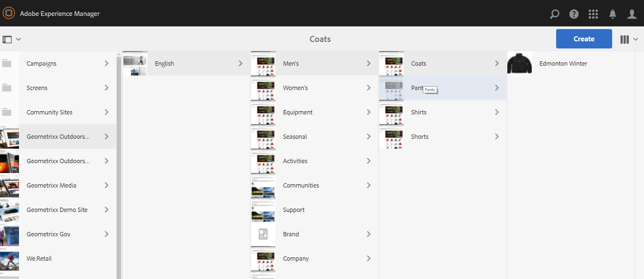The width and height of the screenshot is (644, 279).
Task: Select the Geometrixx Media thumbnail
Action: pyautogui.click(x=9, y=185)
